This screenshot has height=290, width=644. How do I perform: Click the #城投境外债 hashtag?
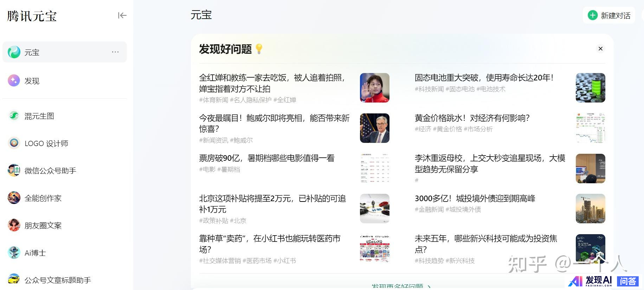[463, 210]
